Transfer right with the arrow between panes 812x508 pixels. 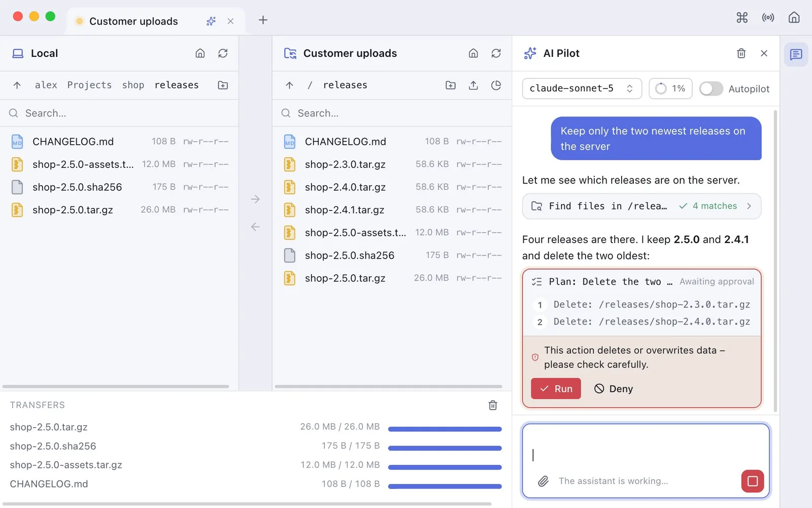pyautogui.click(x=255, y=199)
